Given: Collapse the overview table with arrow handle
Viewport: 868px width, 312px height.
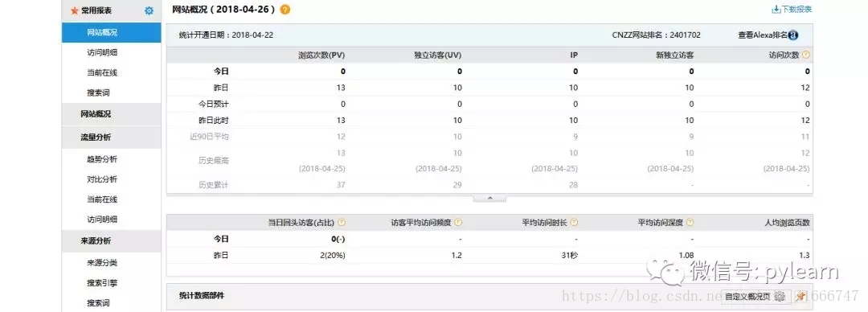Looking at the screenshot, I should pos(489,198).
